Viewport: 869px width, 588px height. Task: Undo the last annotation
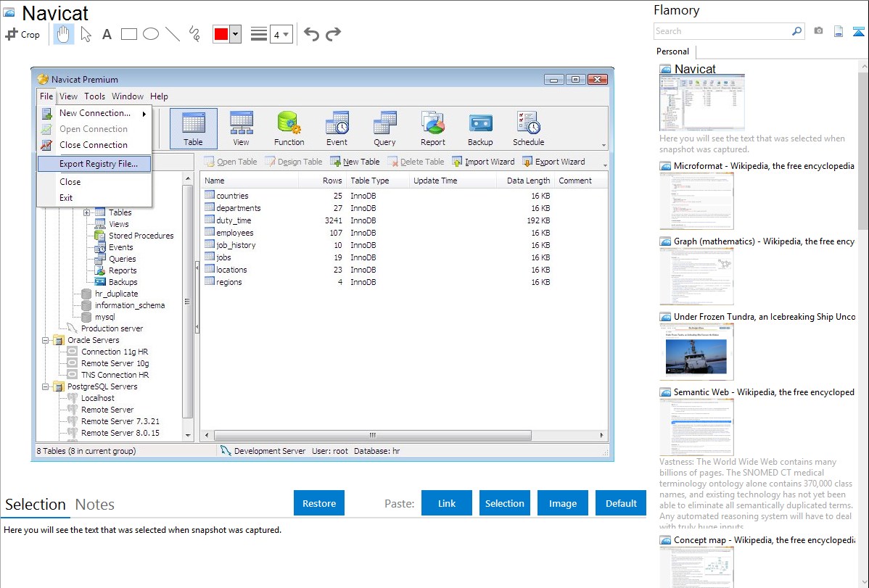pos(311,34)
